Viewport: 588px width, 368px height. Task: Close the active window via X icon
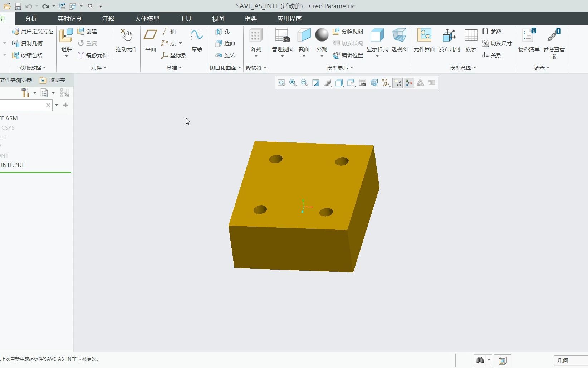90,6
